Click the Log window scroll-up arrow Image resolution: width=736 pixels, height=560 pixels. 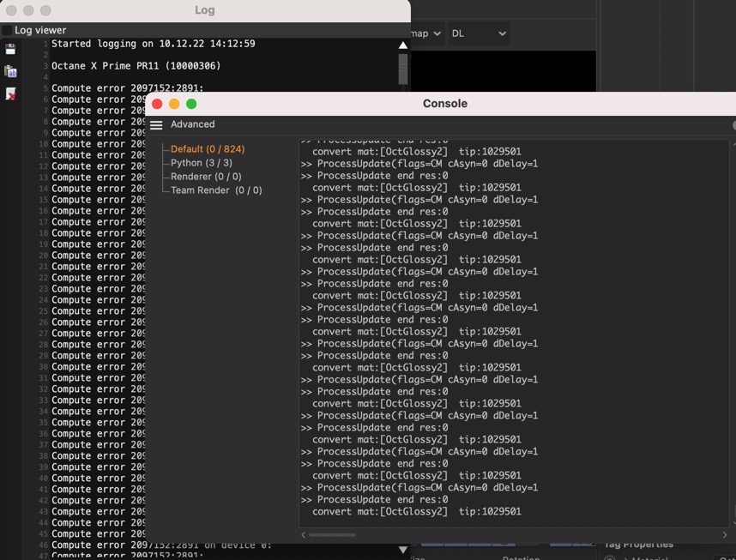[402, 45]
